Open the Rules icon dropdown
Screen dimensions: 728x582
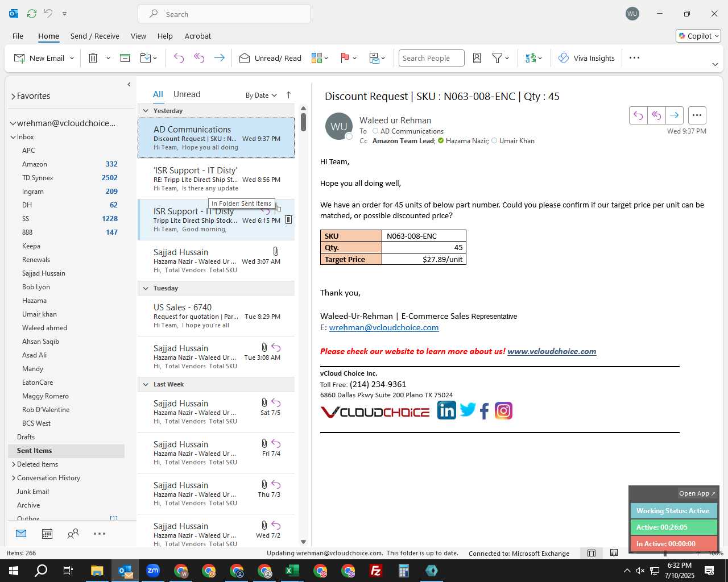coord(377,58)
